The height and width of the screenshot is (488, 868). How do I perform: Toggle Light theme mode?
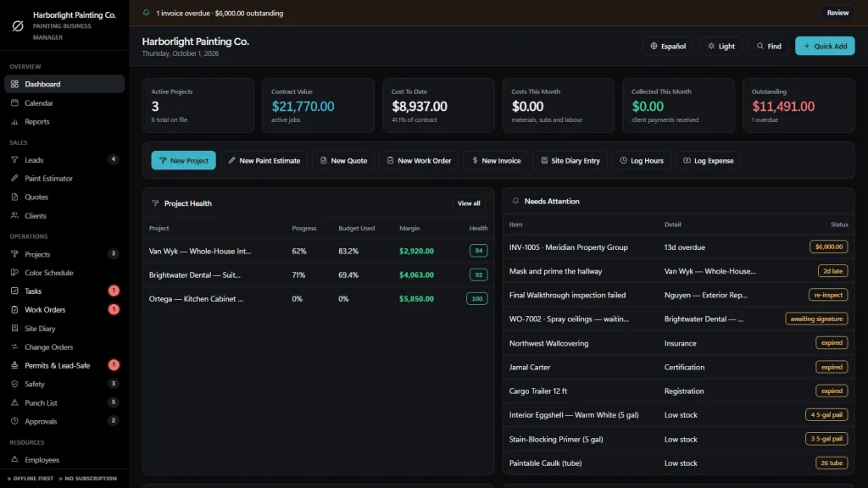point(721,46)
